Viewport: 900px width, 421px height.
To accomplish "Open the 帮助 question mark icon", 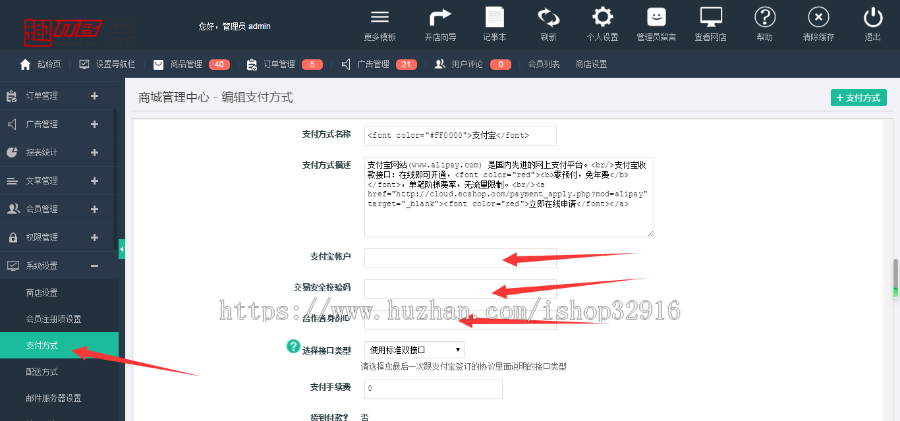I will pos(765,18).
